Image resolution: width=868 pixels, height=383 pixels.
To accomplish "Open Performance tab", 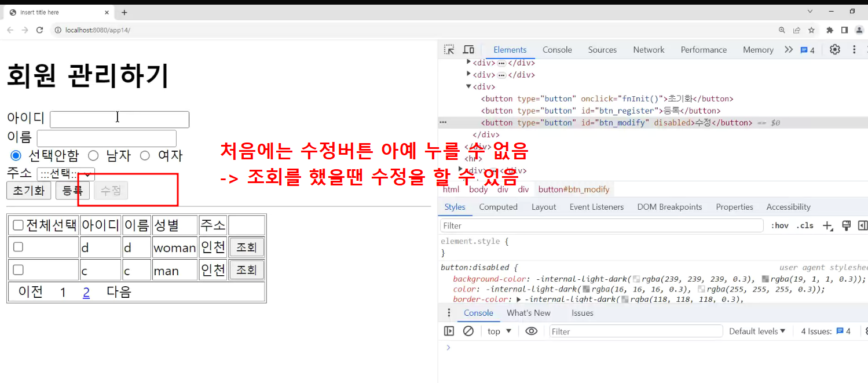I will pos(704,50).
